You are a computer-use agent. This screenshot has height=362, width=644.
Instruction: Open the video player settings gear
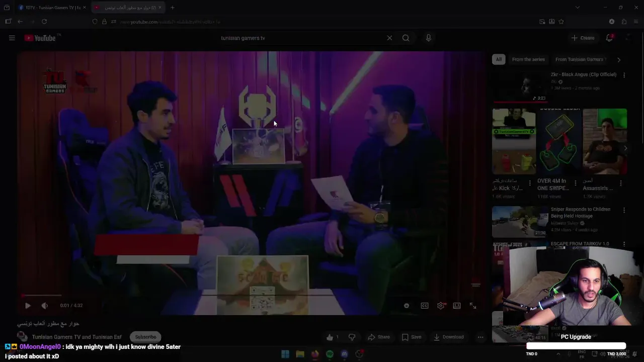click(x=441, y=305)
